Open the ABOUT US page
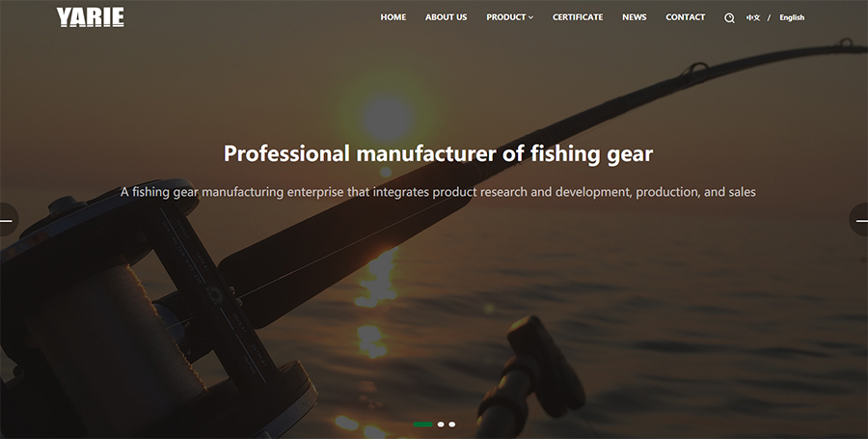 (447, 17)
